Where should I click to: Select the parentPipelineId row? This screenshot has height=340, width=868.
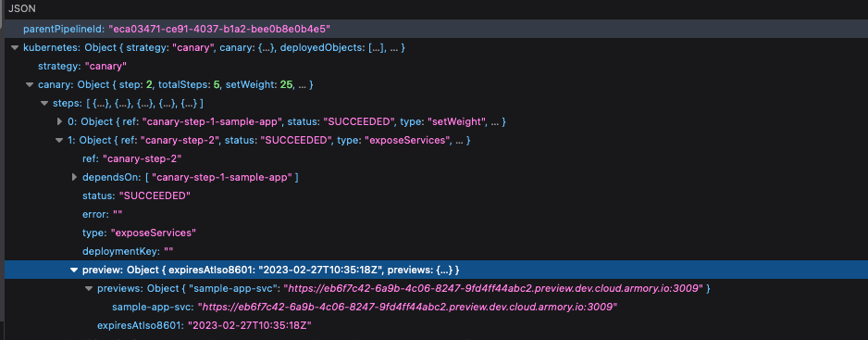[x=436, y=29]
